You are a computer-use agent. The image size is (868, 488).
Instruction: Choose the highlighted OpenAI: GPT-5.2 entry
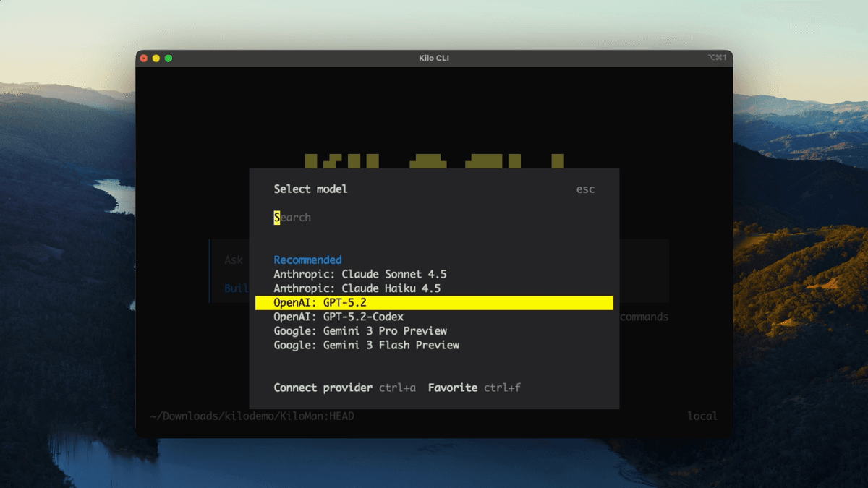pyautogui.click(x=434, y=302)
